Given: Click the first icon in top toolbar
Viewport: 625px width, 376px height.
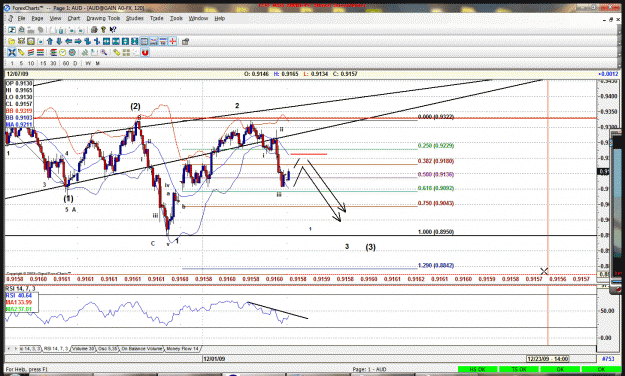Looking at the screenshot, I should point(12,30).
